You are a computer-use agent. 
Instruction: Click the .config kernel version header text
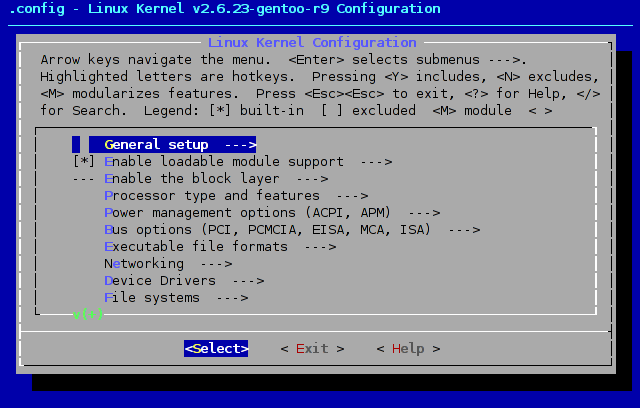coord(224,9)
